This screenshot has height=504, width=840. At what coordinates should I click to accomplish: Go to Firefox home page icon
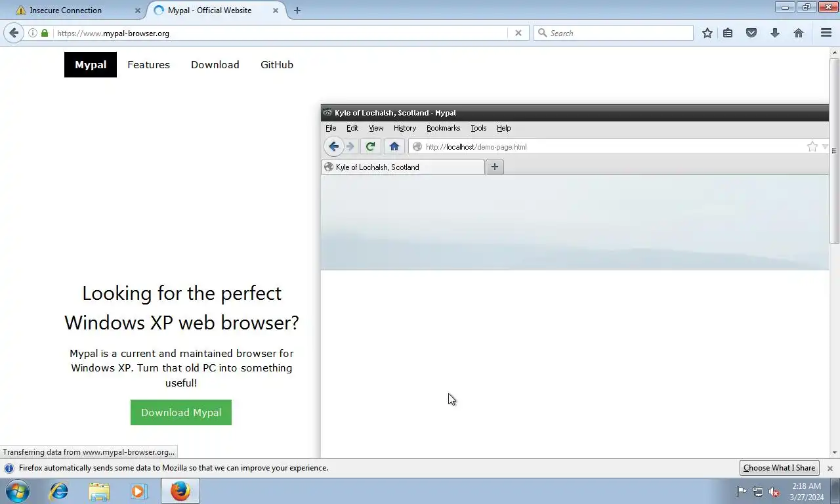tap(799, 33)
